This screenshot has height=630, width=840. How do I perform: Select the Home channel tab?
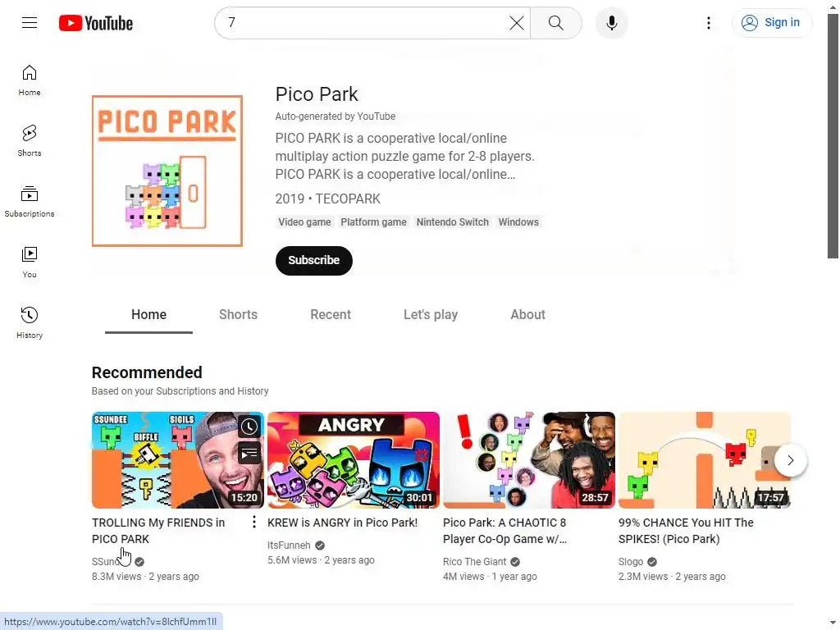point(149,314)
